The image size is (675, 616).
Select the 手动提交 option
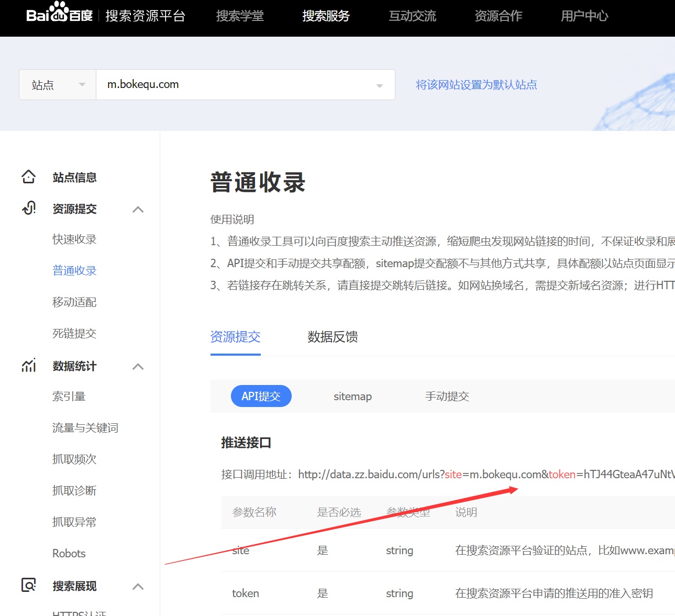pyautogui.click(x=447, y=397)
